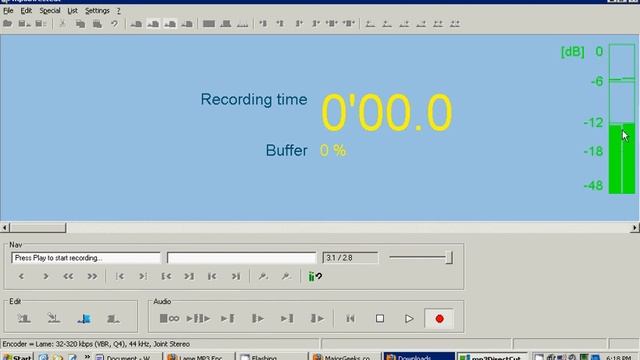Click the play-pause-play icon in Audio group
The width and height of the screenshot is (640, 360).
click(198, 318)
